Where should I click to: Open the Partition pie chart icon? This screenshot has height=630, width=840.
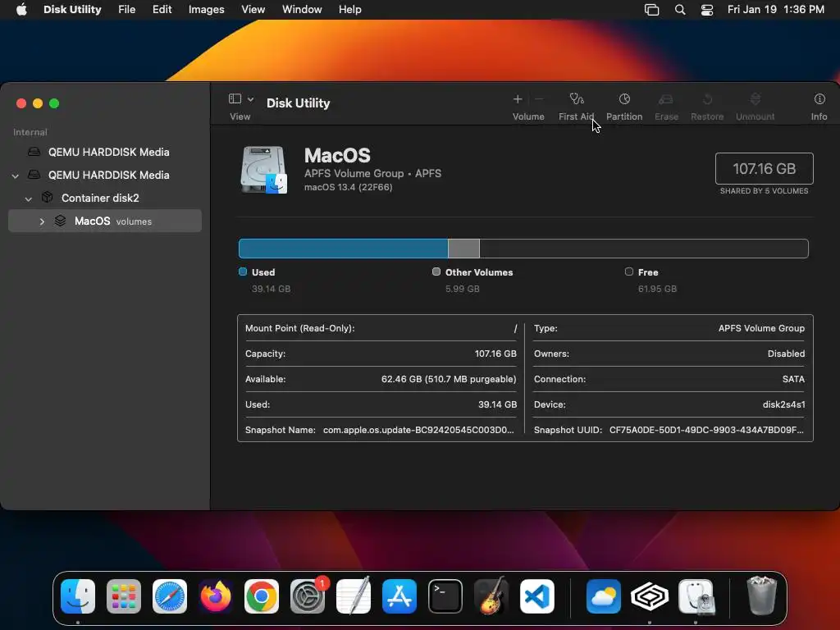pyautogui.click(x=624, y=99)
